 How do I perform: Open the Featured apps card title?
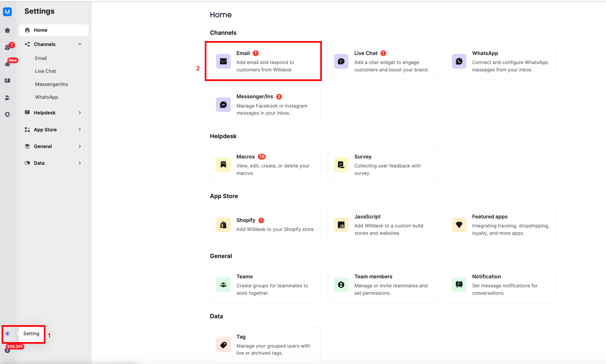pos(490,217)
